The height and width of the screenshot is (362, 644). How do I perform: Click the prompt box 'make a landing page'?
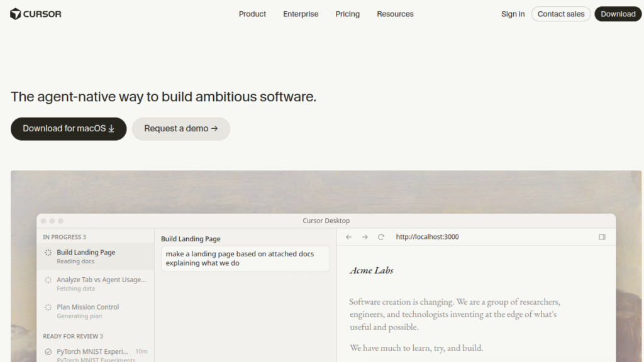pos(245,258)
